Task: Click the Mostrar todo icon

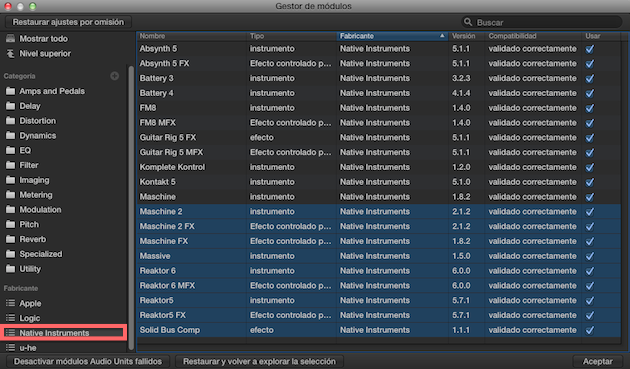Action: [x=10, y=39]
